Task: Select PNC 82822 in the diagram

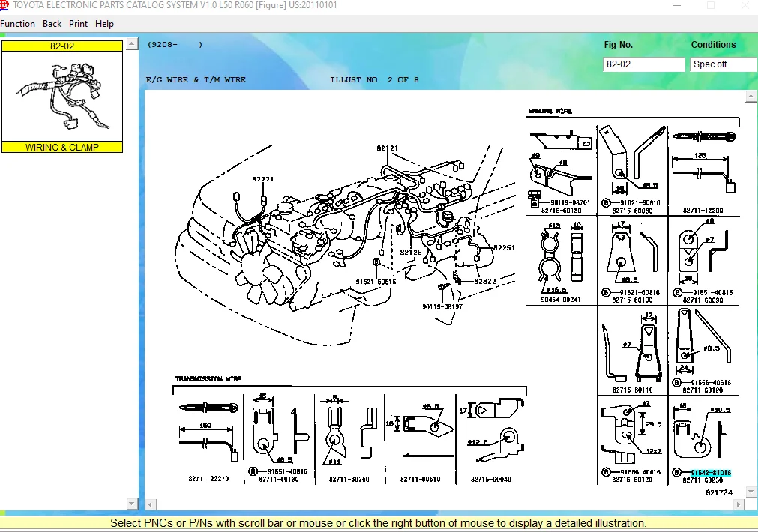Action: [x=485, y=281]
